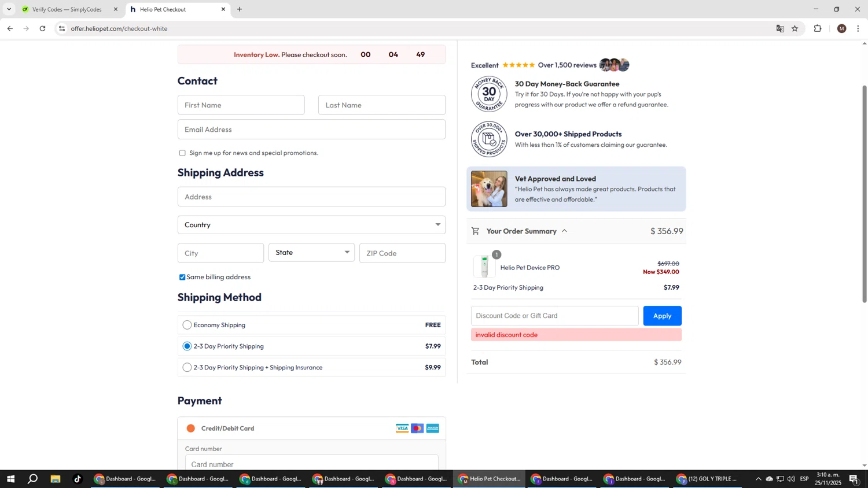Show hidden system tray icons
868x488 pixels.
758,479
